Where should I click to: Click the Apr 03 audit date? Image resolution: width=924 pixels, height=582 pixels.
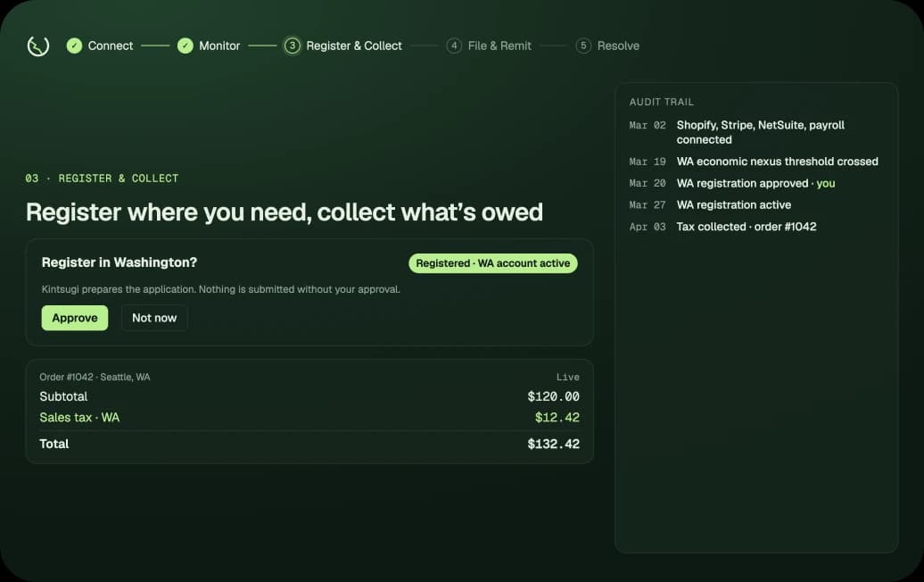[x=648, y=227]
